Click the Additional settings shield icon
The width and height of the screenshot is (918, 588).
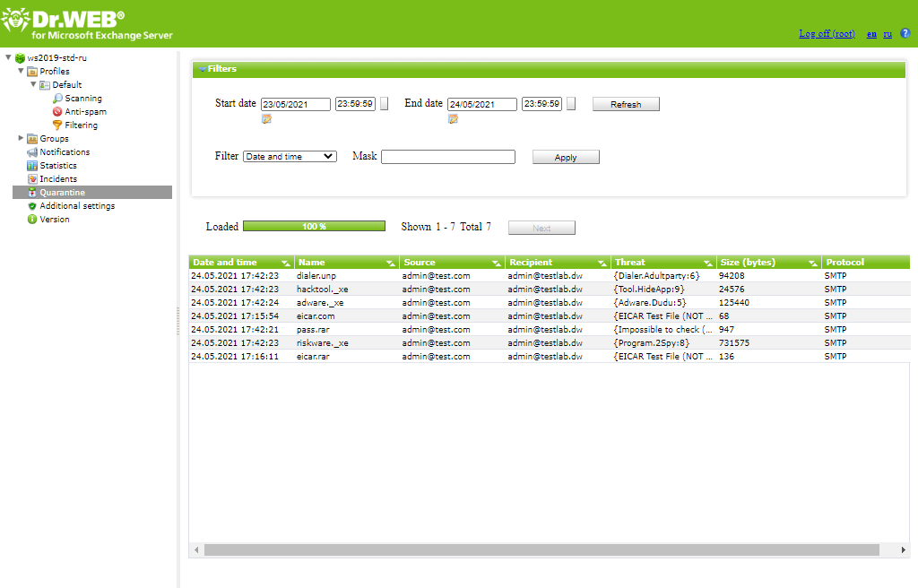(33, 206)
